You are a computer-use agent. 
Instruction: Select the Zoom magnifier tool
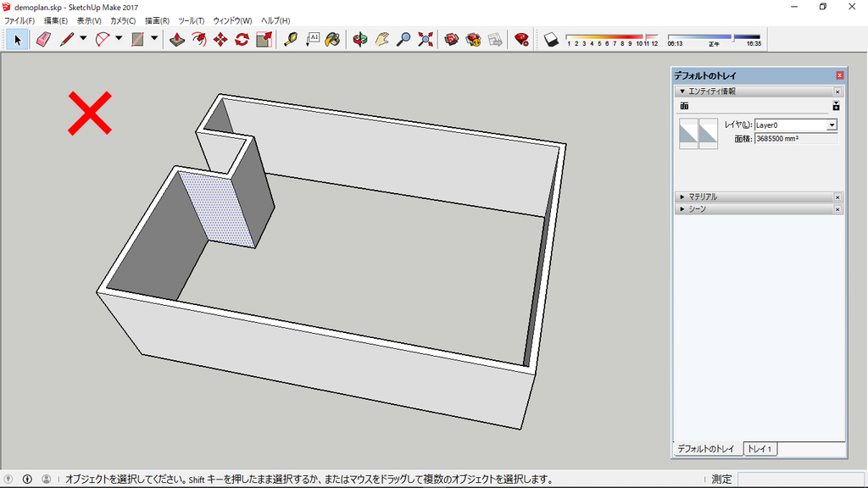click(403, 39)
